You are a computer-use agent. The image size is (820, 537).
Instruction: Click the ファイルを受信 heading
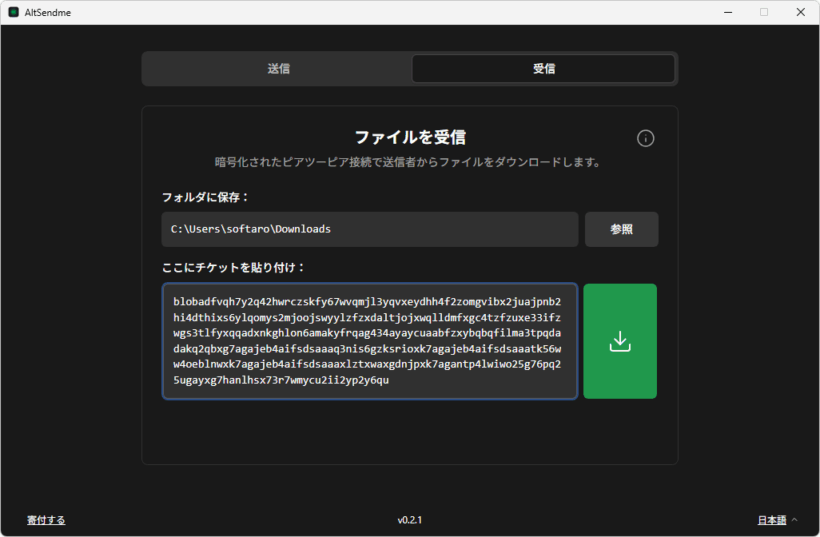click(410, 137)
